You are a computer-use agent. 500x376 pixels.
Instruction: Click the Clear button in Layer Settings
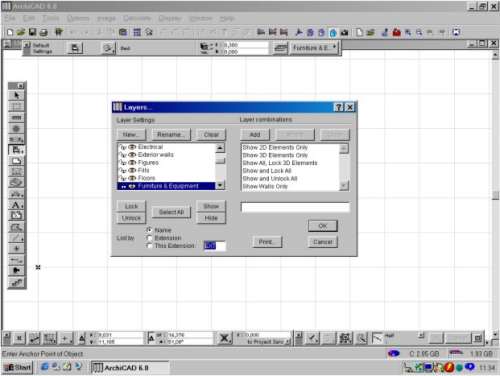tap(211, 135)
